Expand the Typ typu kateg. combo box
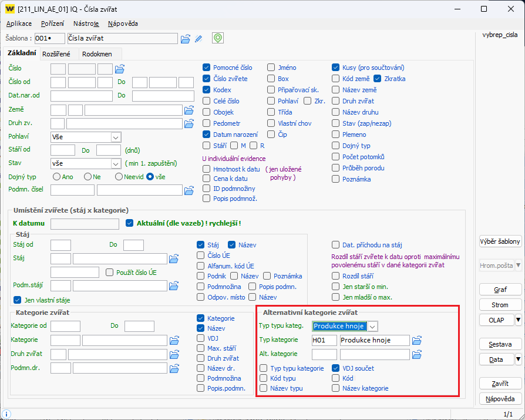This screenshot has height=420, width=525. tap(372, 326)
